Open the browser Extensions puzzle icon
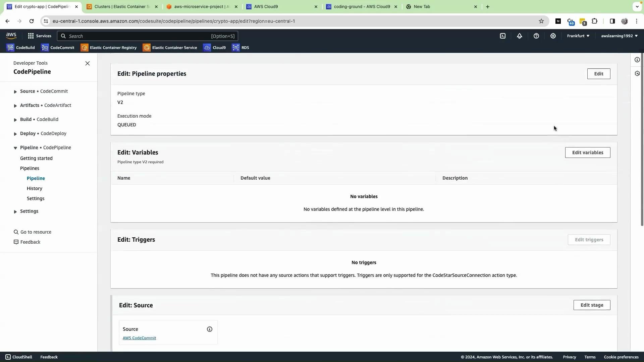Viewport: 644px width, 362px height. 595,21
